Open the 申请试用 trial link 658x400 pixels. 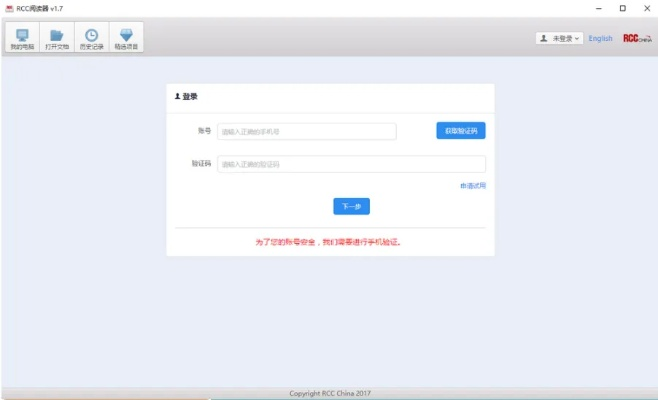(x=472, y=186)
